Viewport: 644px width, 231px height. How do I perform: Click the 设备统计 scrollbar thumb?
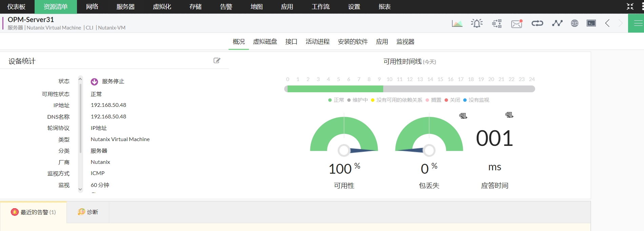click(80, 118)
